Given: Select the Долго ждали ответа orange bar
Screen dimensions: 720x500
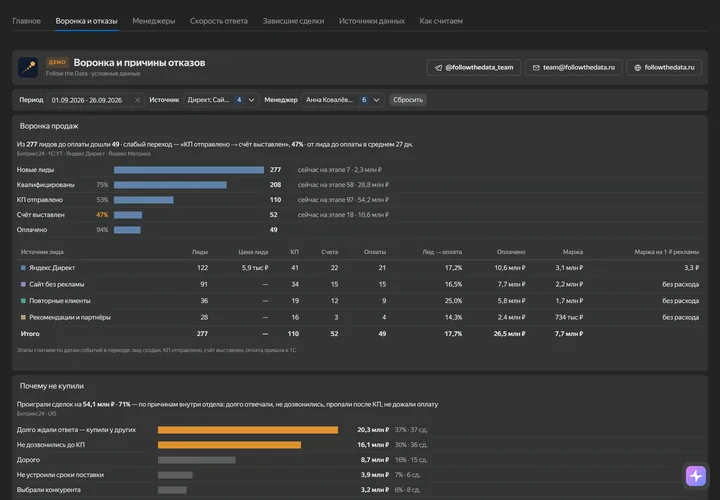Looking at the screenshot, I should click(248, 430).
